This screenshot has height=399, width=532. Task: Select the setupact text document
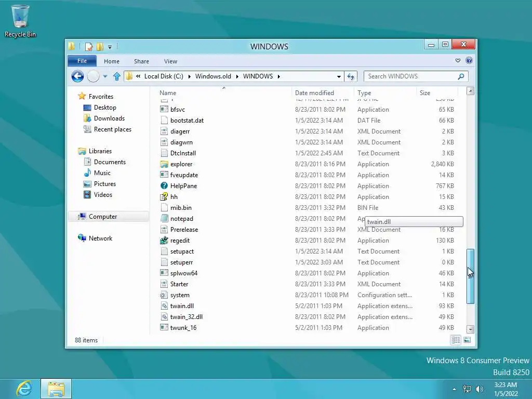[x=182, y=251]
